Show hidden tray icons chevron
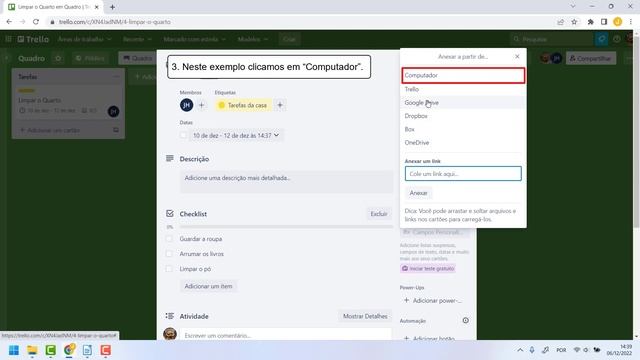640x360 pixels. point(520,350)
